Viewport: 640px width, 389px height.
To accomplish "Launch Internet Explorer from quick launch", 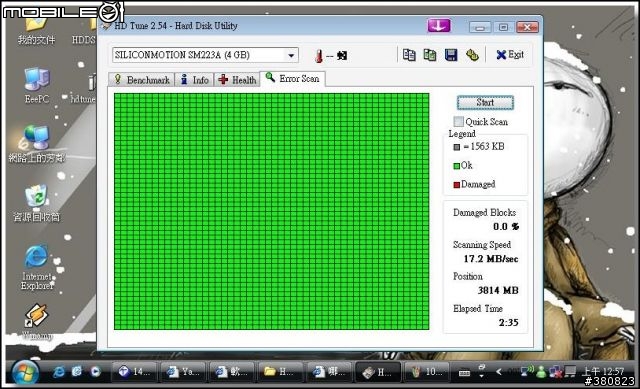I will click(x=59, y=371).
